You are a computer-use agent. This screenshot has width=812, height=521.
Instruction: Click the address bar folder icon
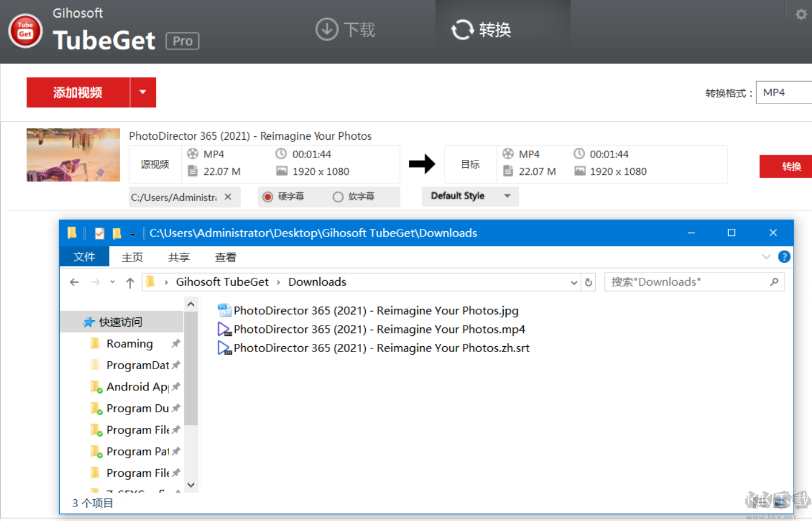click(151, 281)
